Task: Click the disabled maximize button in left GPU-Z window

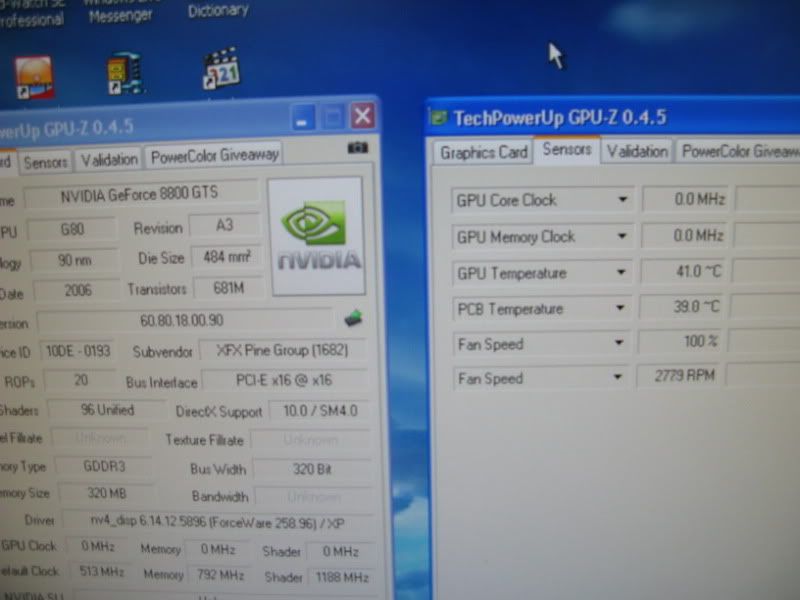Action: (333, 117)
